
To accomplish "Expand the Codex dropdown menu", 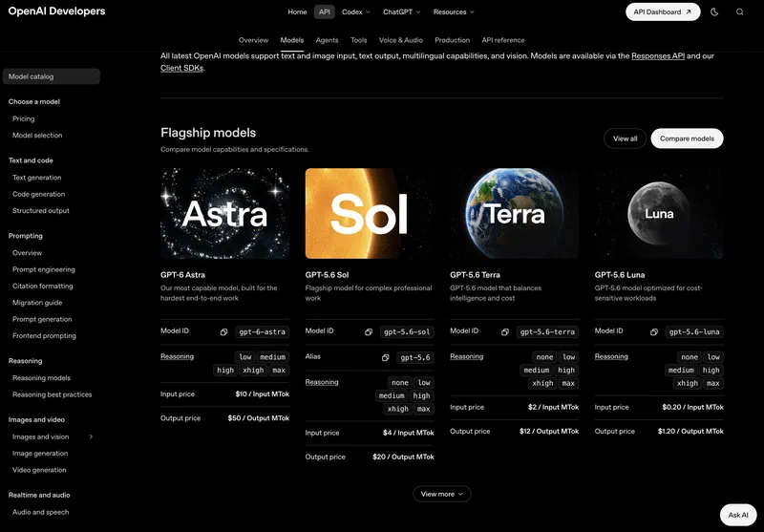I will [356, 12].
